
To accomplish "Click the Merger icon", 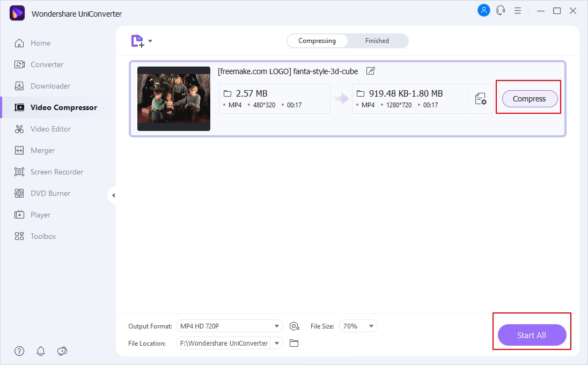I will click(19, 150).
